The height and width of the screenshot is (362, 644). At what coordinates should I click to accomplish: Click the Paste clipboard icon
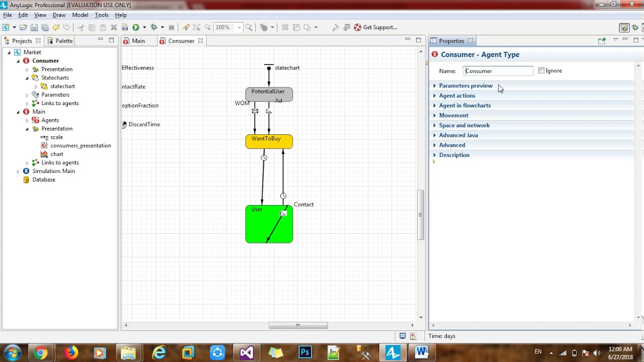(x=103, y=27)
